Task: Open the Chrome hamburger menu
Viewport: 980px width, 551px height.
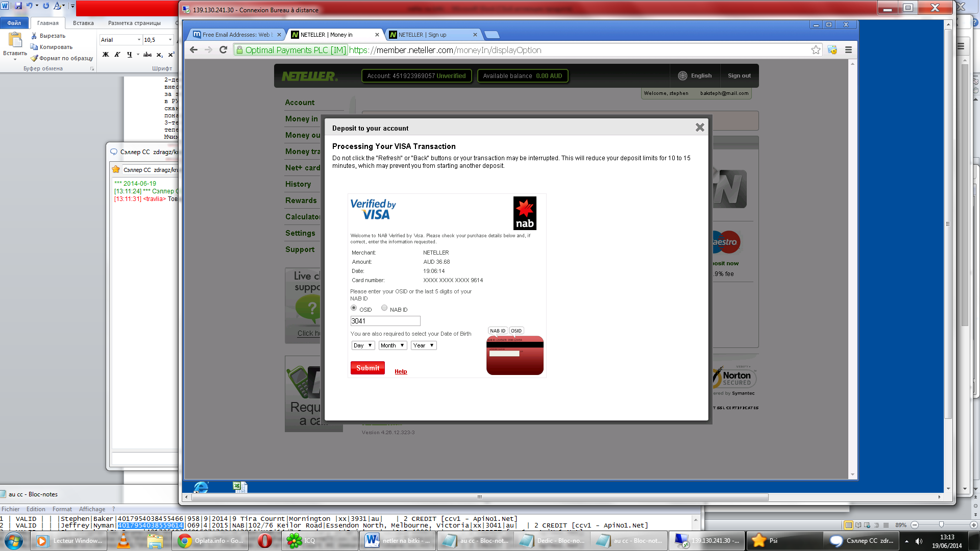Action: [x=848, y=50]
